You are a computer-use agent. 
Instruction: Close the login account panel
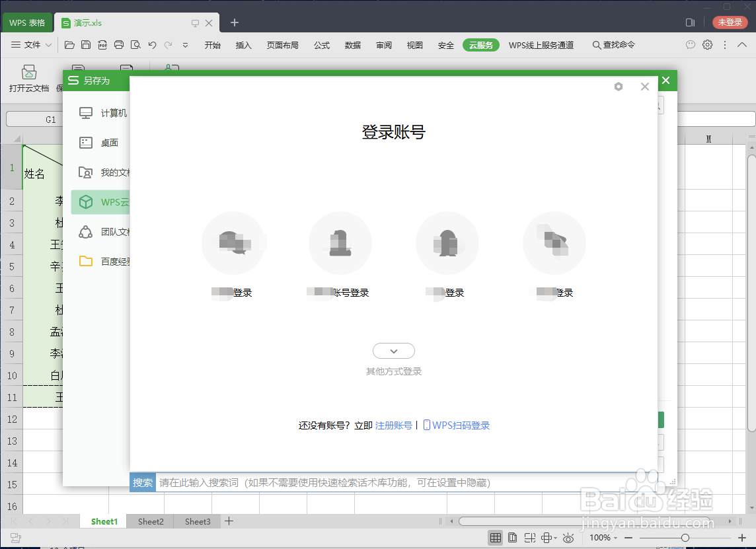pyautogui.click(x=644, y=87)
